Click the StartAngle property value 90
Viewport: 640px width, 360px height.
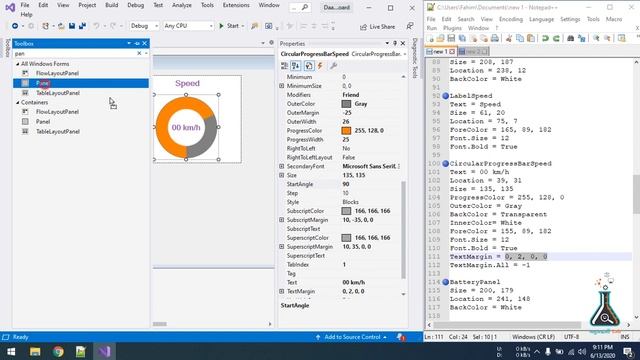point(346,184)
